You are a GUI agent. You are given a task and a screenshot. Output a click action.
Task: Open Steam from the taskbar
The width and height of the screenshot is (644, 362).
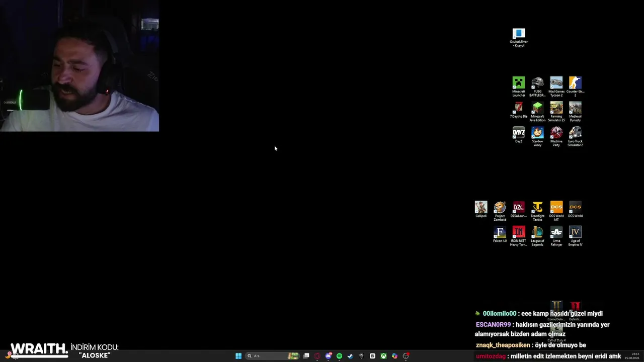(350, 356)
